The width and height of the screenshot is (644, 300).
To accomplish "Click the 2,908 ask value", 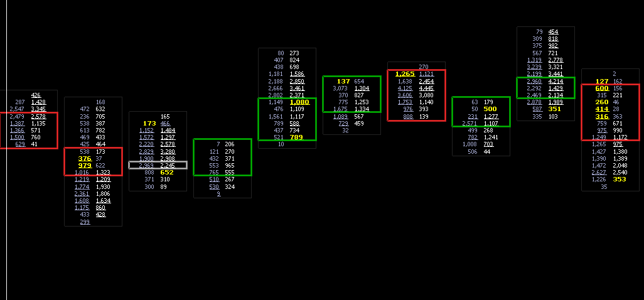I will [168, 158].
